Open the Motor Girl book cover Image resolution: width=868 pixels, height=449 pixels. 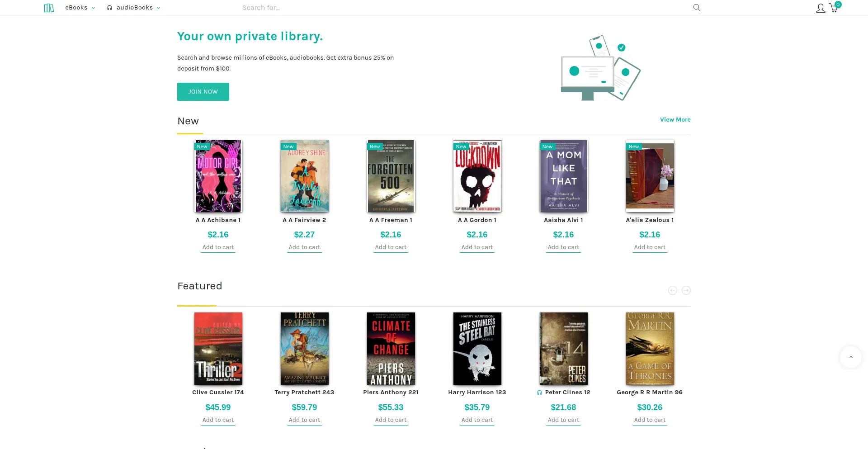[x=218, y=176]
